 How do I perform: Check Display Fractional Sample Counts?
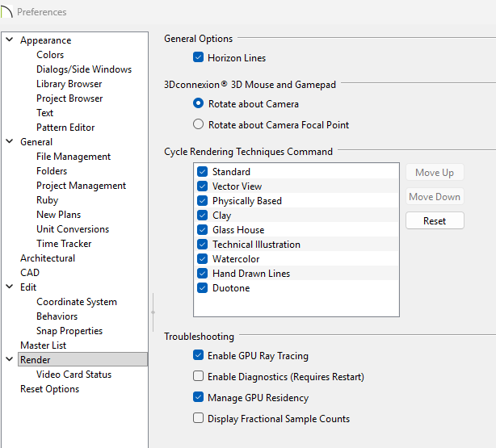coord(198,419)
